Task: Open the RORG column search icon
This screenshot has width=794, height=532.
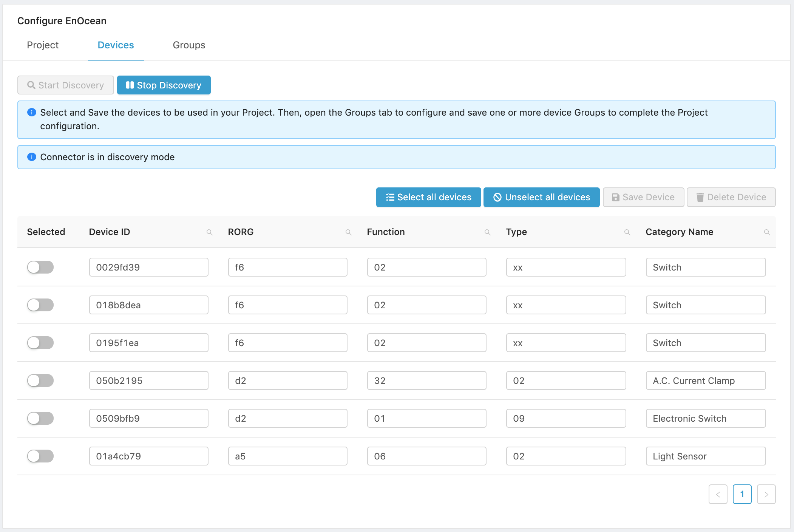Action: click(348, 232)
